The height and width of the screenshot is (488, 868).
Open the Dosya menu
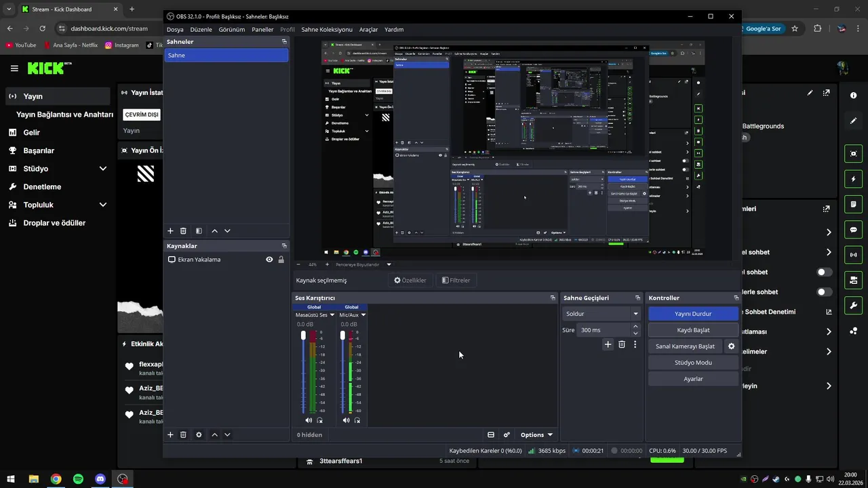pyautogui.click(x=175, y=30)
